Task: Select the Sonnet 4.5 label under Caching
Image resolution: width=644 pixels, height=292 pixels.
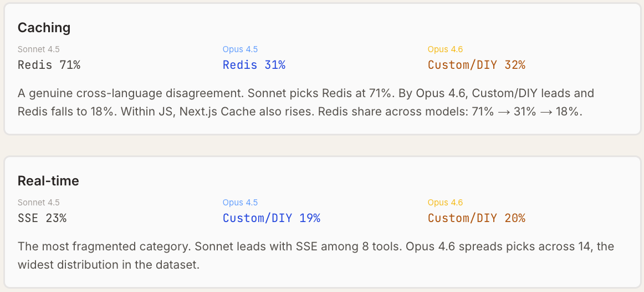Action: pos(38,49)
